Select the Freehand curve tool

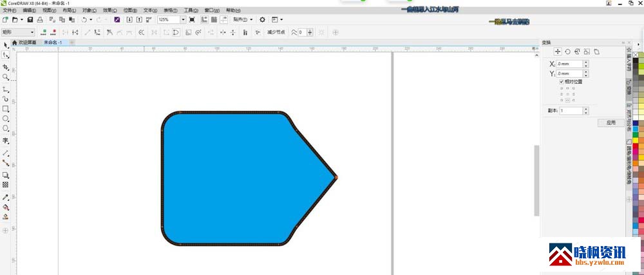(5, 89)
